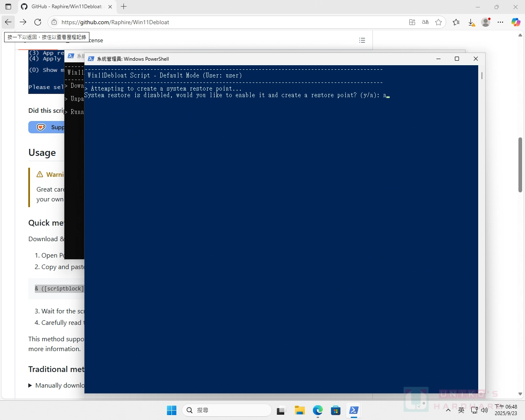The image size is (525, 420).
Task: View site information lock icon
Action: pos(54,22)
